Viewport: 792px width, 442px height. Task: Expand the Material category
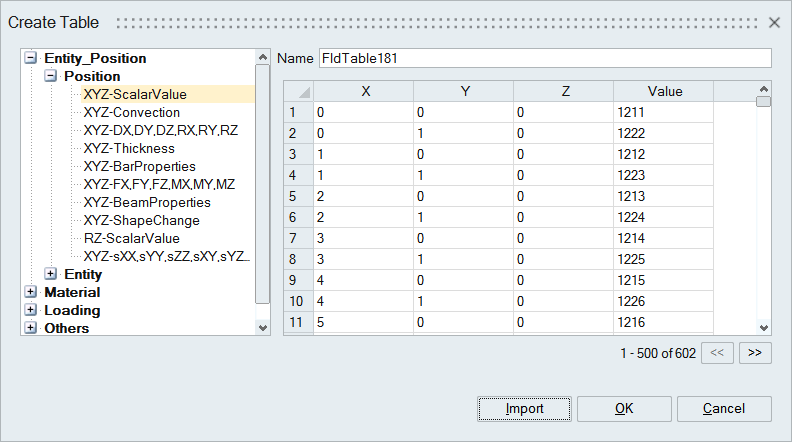(31, 292)
